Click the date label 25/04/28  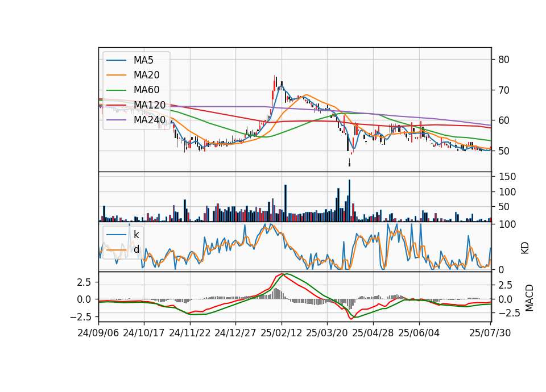[x=373, y=333]
